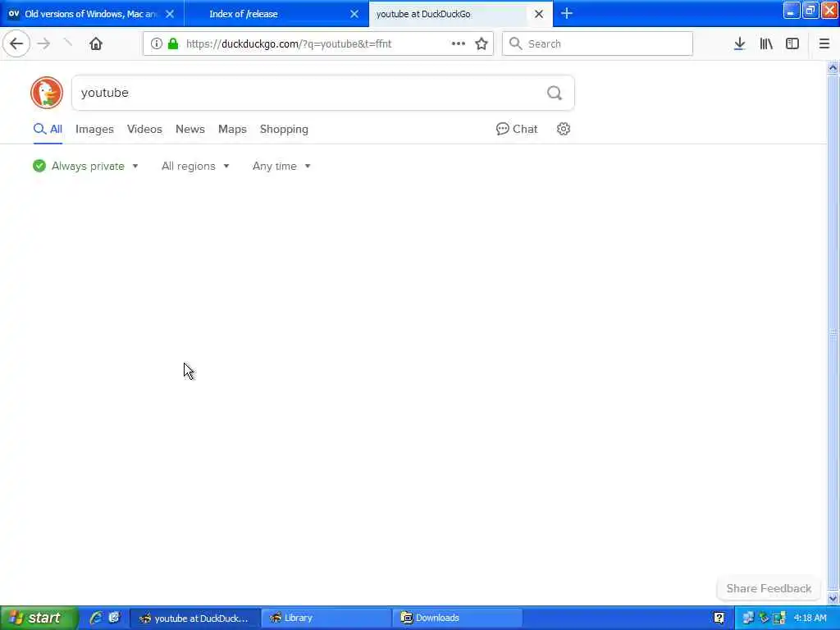Switch to the Shopping tab
Viewport: 840px width, 630px height.
click(284, 129)
